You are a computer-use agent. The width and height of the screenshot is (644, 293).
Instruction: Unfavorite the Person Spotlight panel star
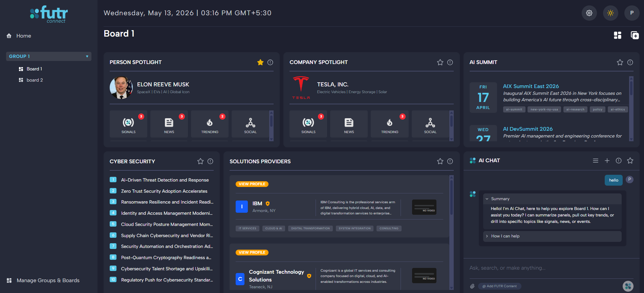(260, 62)
